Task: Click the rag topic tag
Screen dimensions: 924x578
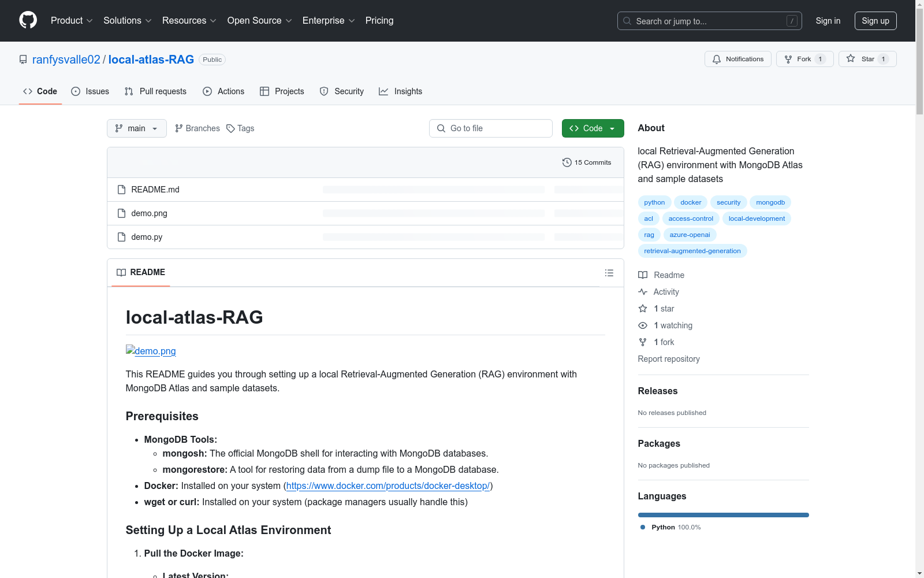Action: (649, 235)
